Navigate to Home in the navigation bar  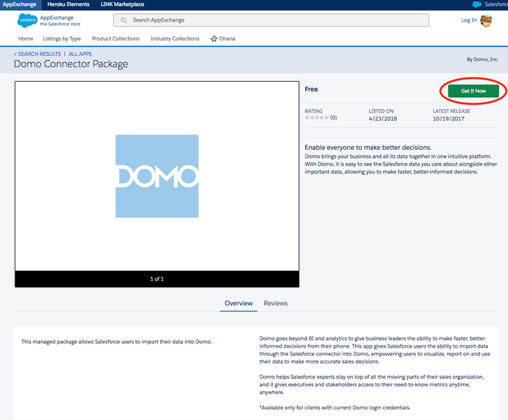click(x=25, y=39)
